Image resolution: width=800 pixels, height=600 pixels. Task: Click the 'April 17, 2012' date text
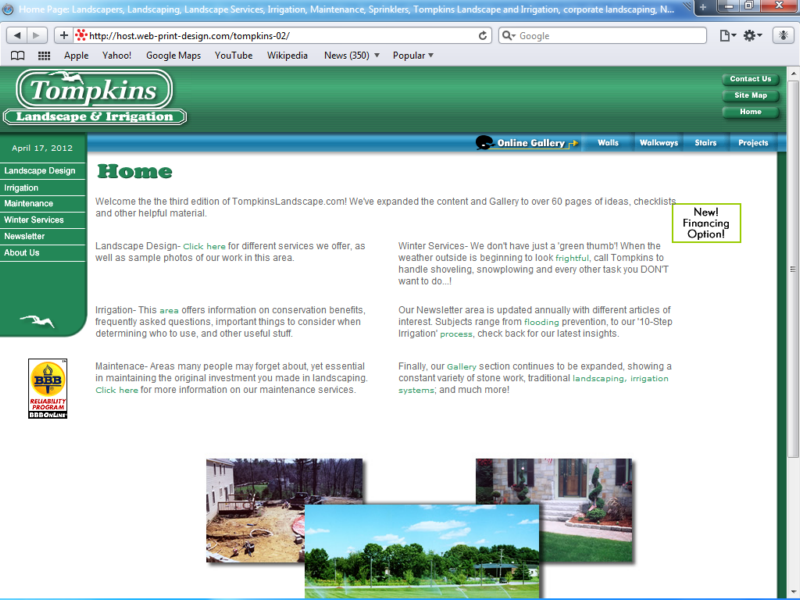pyautogui.click(x=42, y=148)
